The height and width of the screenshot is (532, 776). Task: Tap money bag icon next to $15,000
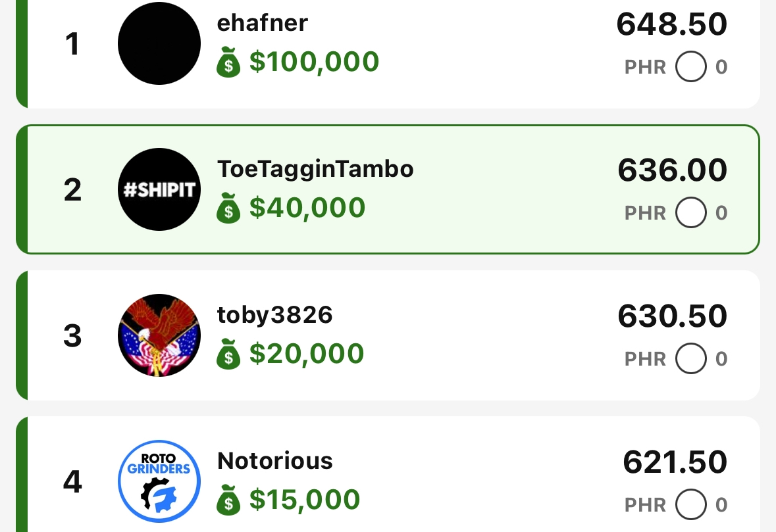pyautogui.click(x=228, y=502)
